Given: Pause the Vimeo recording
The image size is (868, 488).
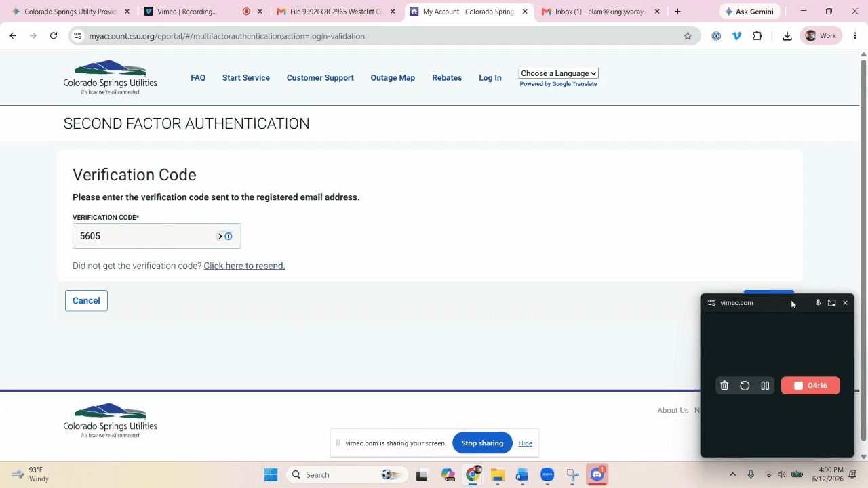Looking at the screenshot, I should [x=765, y=386].
